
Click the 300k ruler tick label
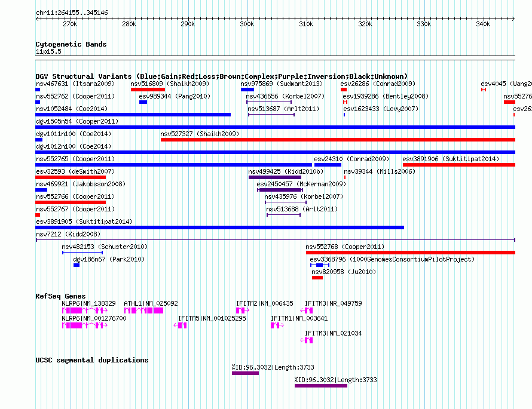click(247, 24)
